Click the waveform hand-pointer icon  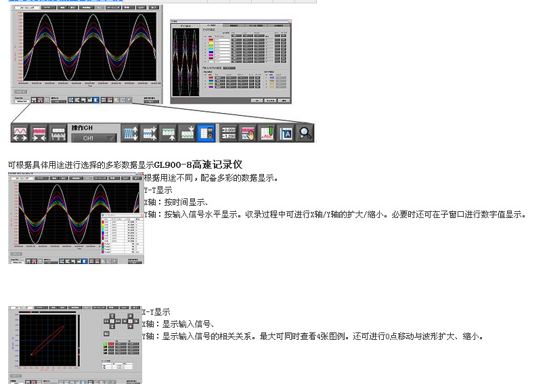[248, 133]
